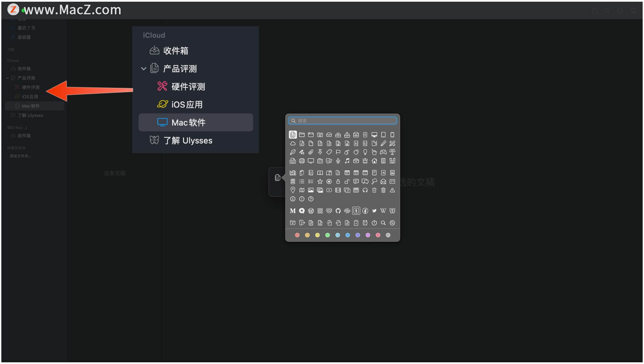Pick the pushpin icon
Image resolution: width=644 pixels, height=364 pixels.
click(320, 152)
